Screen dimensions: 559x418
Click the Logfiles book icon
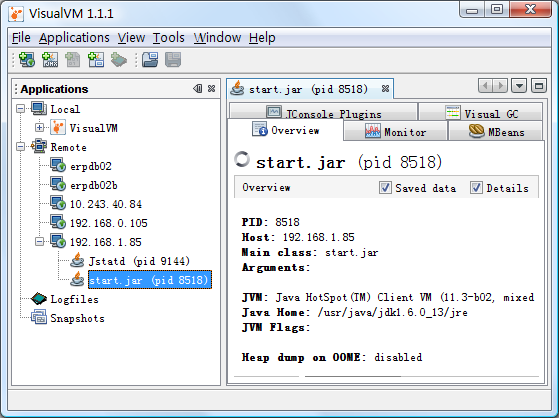39,299
